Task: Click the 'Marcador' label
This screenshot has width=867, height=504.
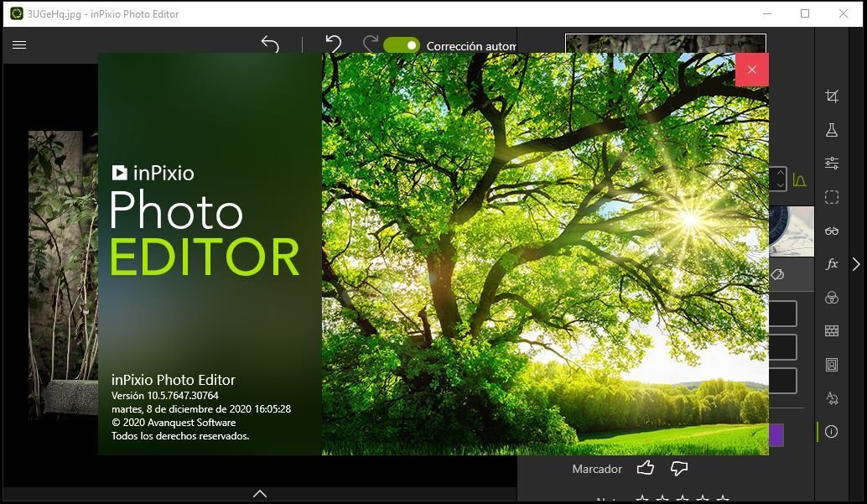Action: pos(597,469)
